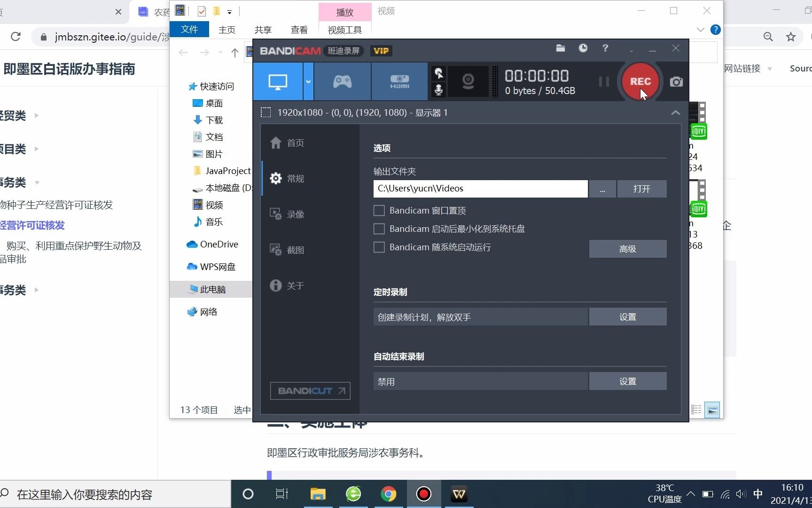Open scheduled recording clock icon

pos(583,48)
